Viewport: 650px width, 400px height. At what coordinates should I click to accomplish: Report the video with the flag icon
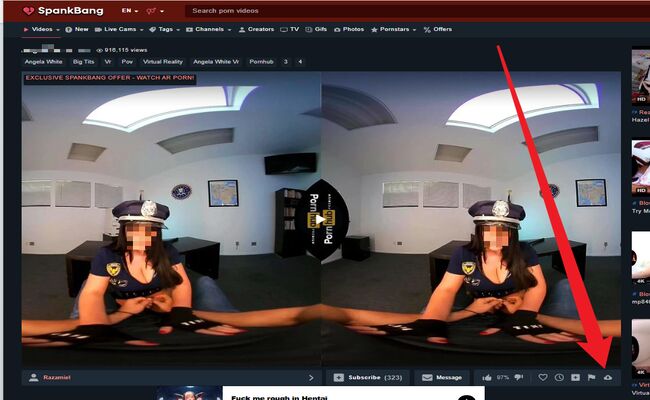click(x=592, y=377)
